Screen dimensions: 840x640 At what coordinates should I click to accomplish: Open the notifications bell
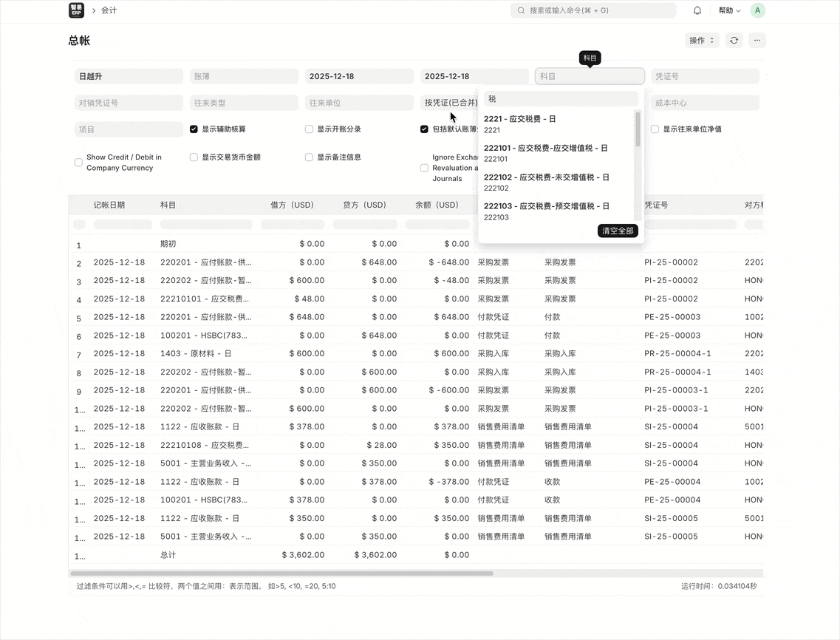tap(697, 10)
